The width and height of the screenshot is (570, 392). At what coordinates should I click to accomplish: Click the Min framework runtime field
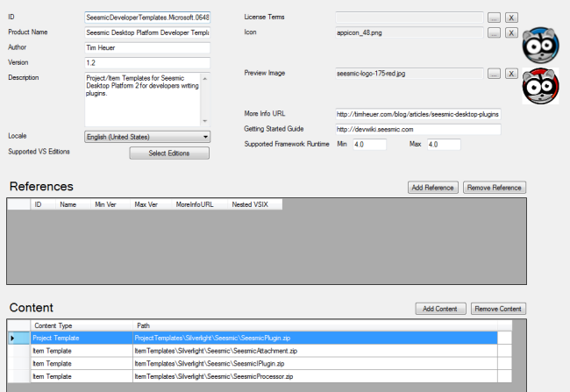pos(370,145)
